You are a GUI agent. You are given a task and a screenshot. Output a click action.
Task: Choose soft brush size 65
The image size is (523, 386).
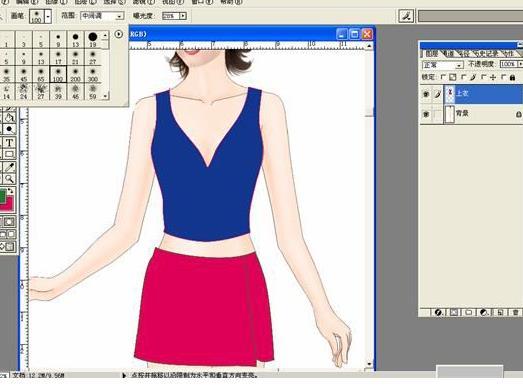pos(41,74)
